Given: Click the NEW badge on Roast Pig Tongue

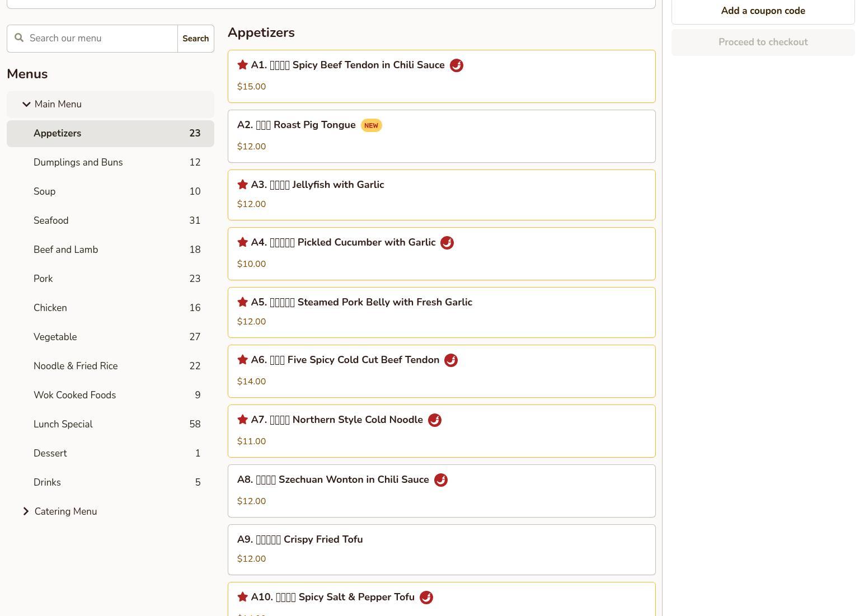Looking at the screenshot, I should coord(371,125).
